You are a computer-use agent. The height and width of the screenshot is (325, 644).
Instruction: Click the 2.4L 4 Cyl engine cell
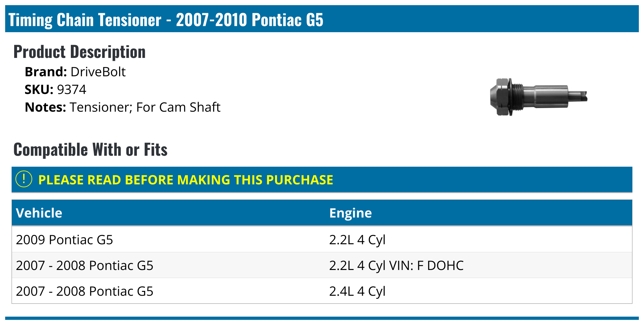click(357, 291)
